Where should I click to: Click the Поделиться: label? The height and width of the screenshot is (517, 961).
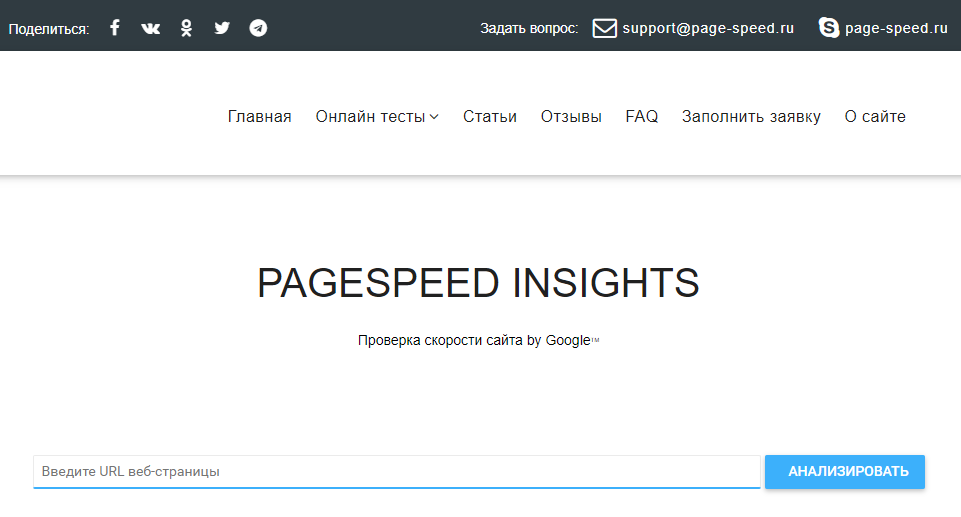(x=49, y=29)
